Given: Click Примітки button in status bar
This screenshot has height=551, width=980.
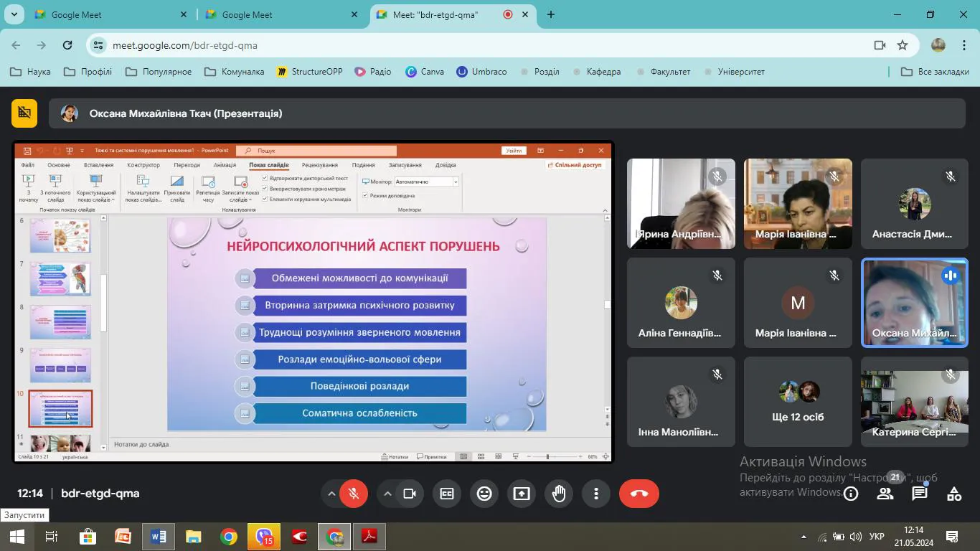Looking at the screenshot, I should coord(431,456).
